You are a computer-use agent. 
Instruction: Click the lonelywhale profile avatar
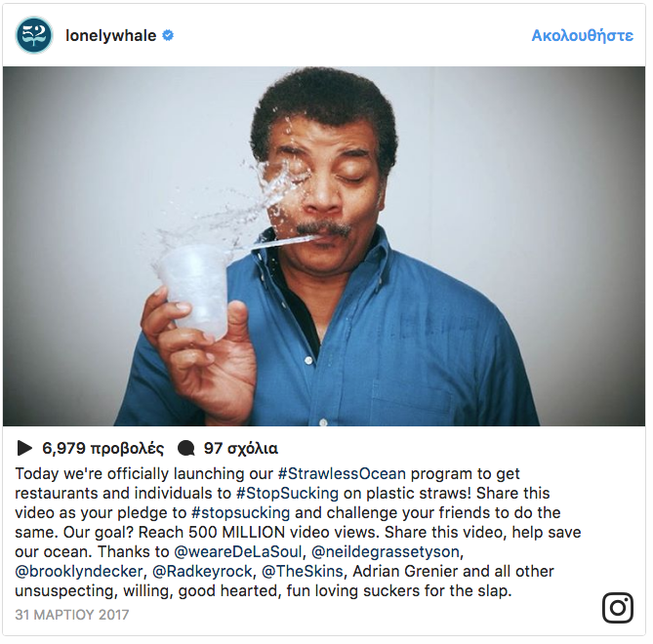point(33,35)
